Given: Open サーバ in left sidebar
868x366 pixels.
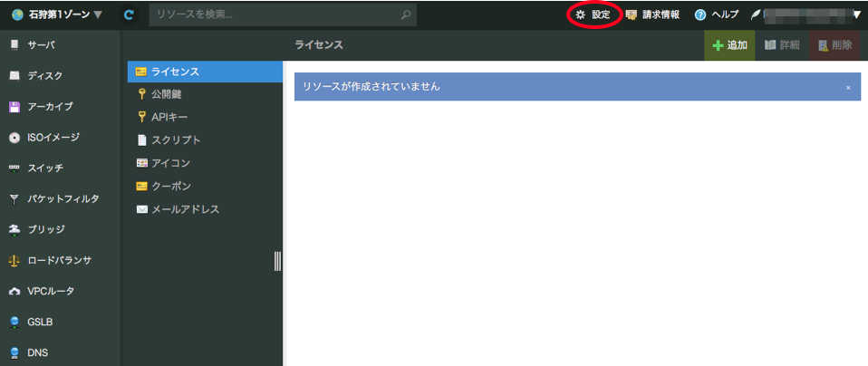Looking at the screenshot, I should coord(41,44).
